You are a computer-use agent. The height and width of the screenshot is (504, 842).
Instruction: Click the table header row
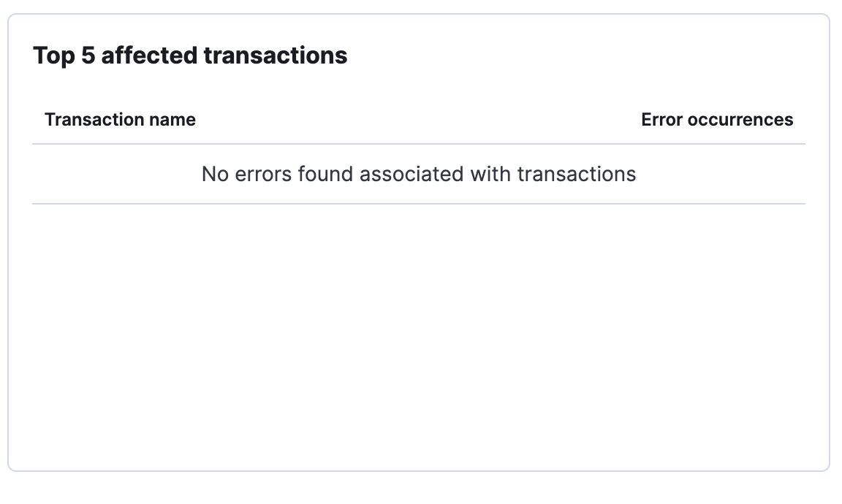click(x=419, y=119)
